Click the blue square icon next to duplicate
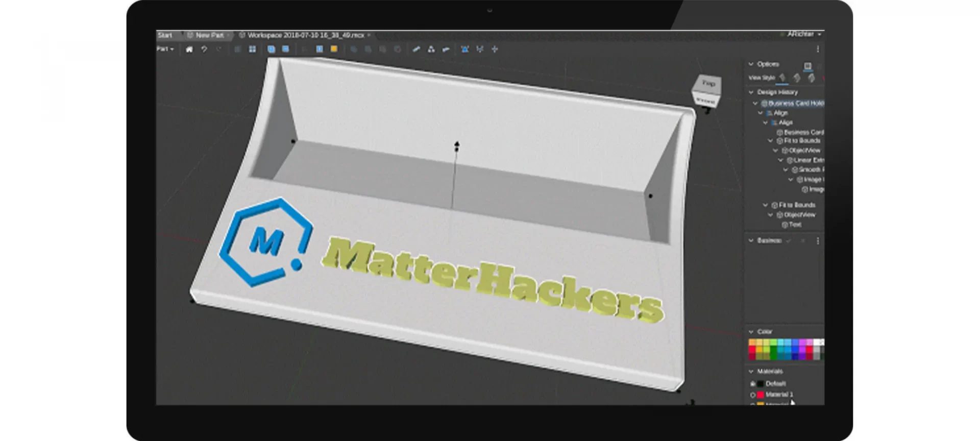This screenshot has width=980, height=441. pos(286,49)
